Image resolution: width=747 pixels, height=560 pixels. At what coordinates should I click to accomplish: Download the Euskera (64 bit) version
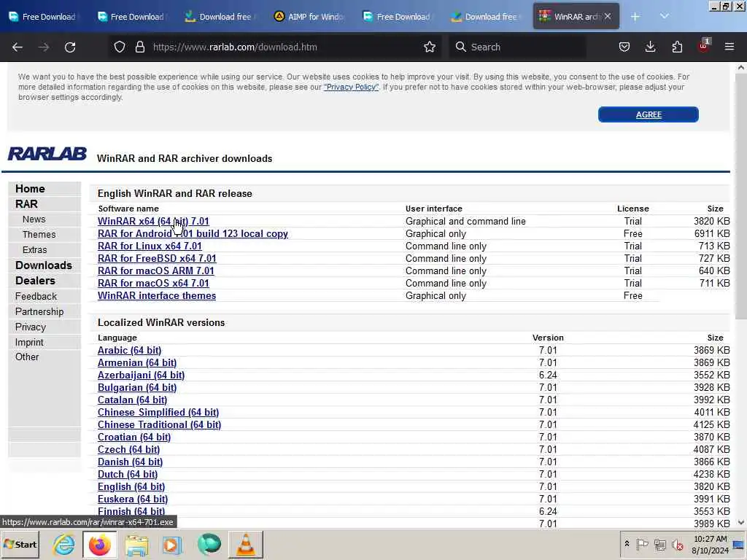133,499
